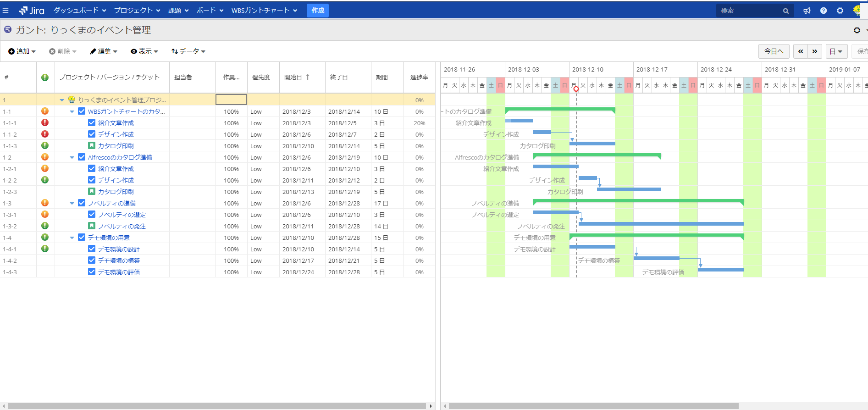
Task: Click task checkbox icon for ノベルティの準備
Action: (x=82, y=203)
